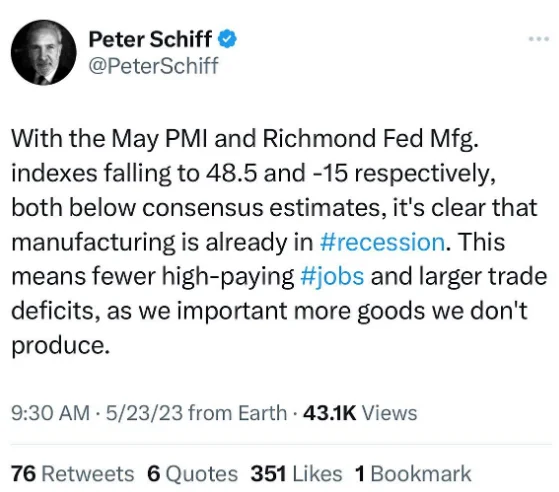The image size is (559, 492).
Task: Open Peter Schiff's profile picture
Action: (43, 52)
